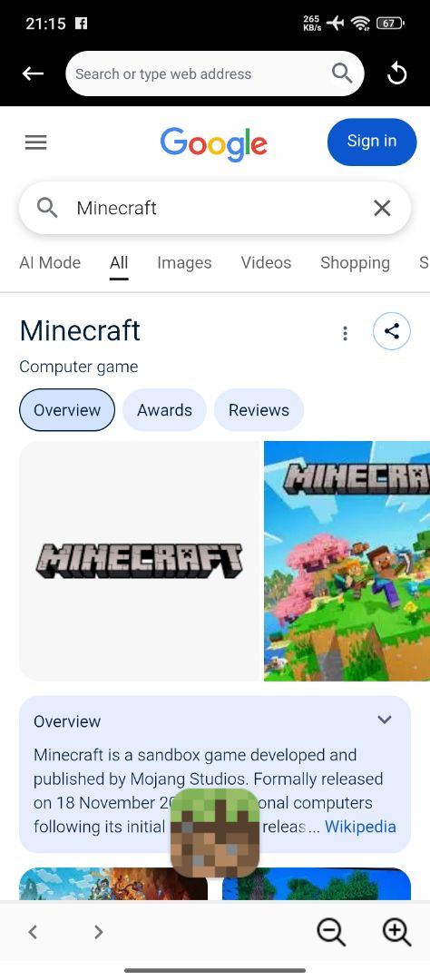Open the Google hamburger menu
Viewport: 430px width, 980px height.
click(x=35, y=143)
